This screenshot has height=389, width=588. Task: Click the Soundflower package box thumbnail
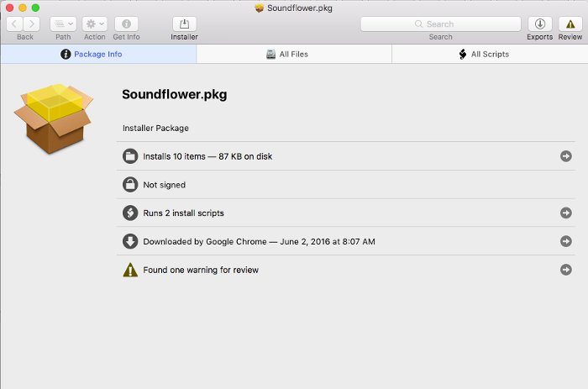coord(54,118)
